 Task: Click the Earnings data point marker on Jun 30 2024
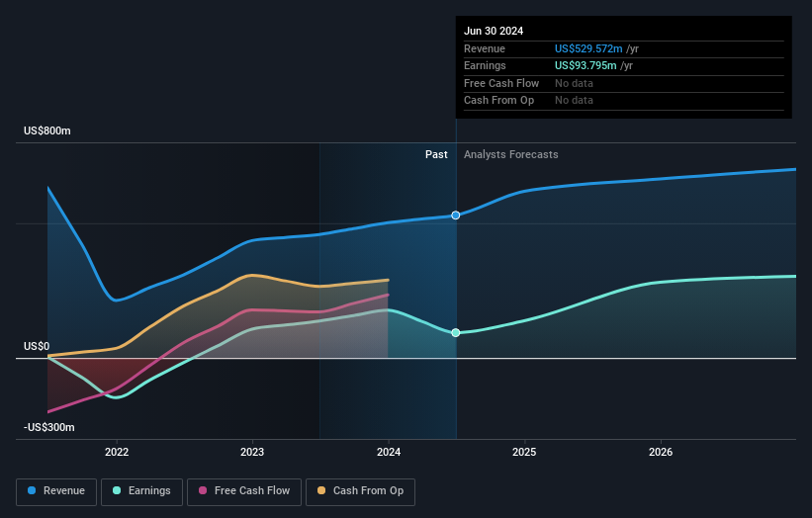point(456,333)
